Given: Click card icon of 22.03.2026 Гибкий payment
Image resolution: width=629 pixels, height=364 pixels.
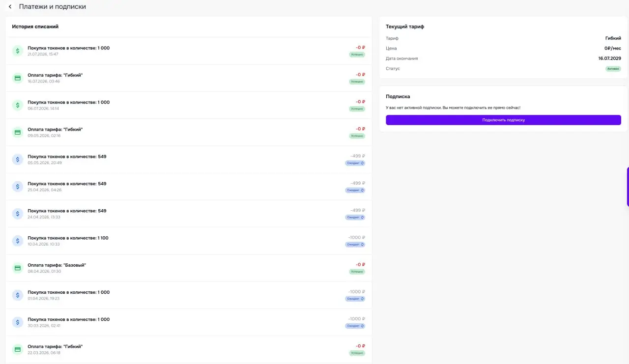Looking at the screenshot, I should tap(18, 349).
